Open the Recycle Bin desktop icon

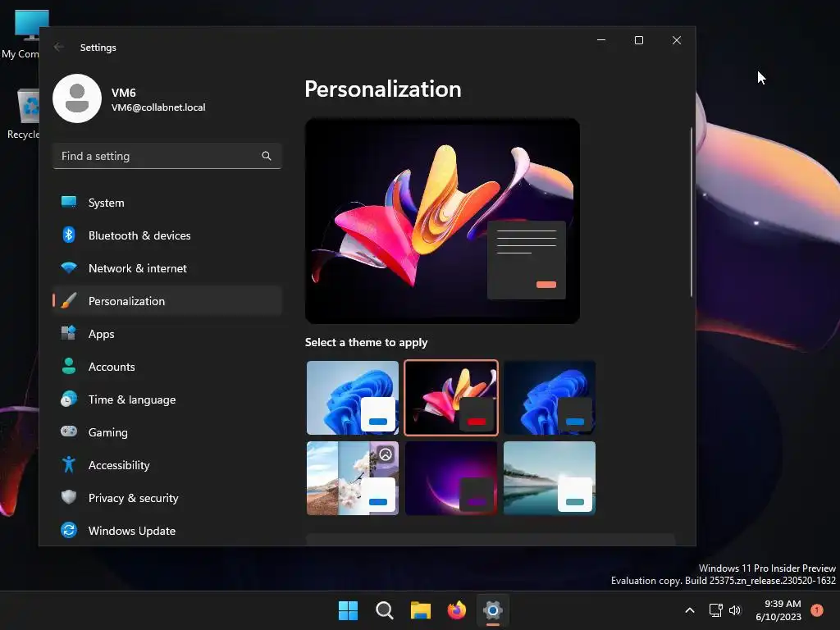[x=24, y=114]
